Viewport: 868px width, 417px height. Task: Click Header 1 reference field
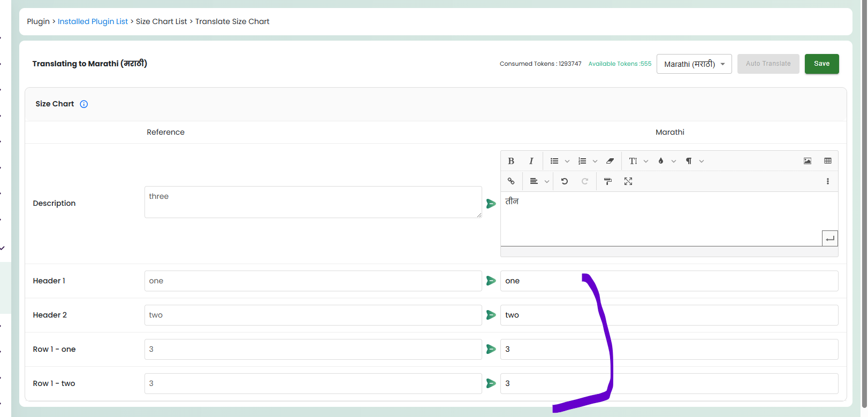[x=313, y=281]
